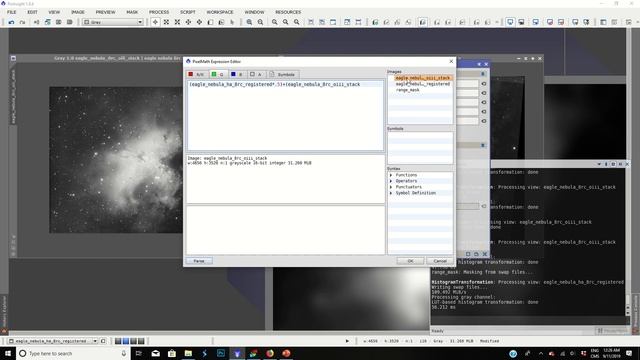The image size is (640, 360).
Task: Open the Mail app from taskbar
Action: click(156, 353)
